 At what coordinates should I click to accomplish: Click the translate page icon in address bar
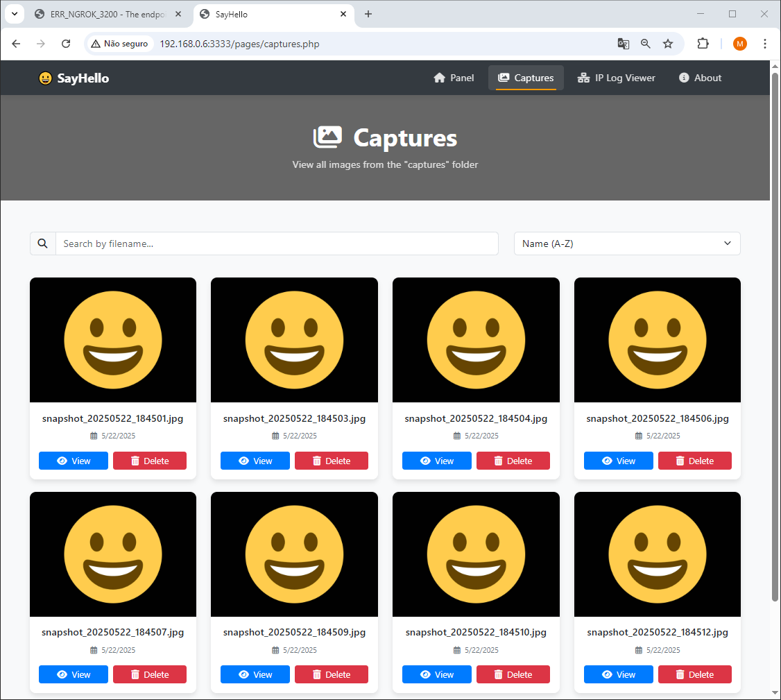click(624, 44)
